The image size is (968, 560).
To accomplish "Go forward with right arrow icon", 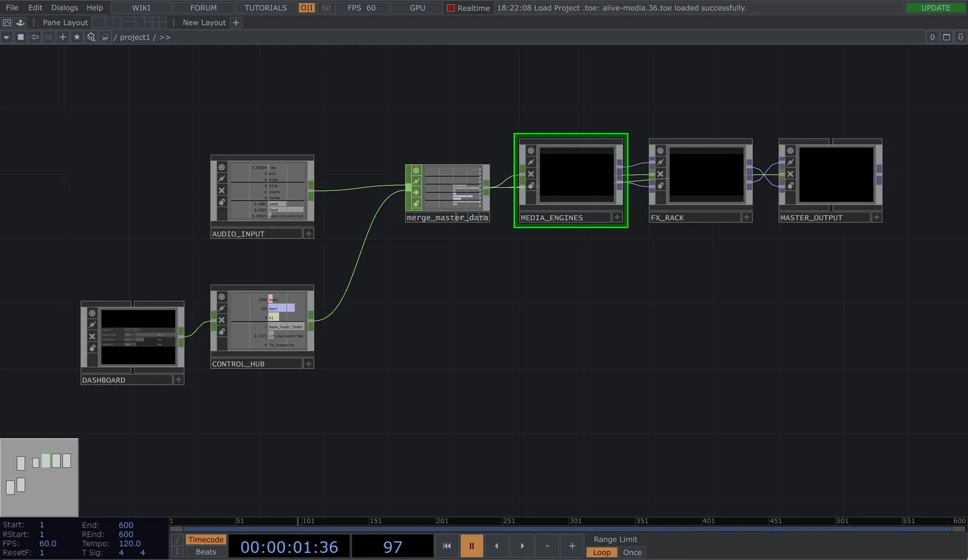I will point(49,37).
